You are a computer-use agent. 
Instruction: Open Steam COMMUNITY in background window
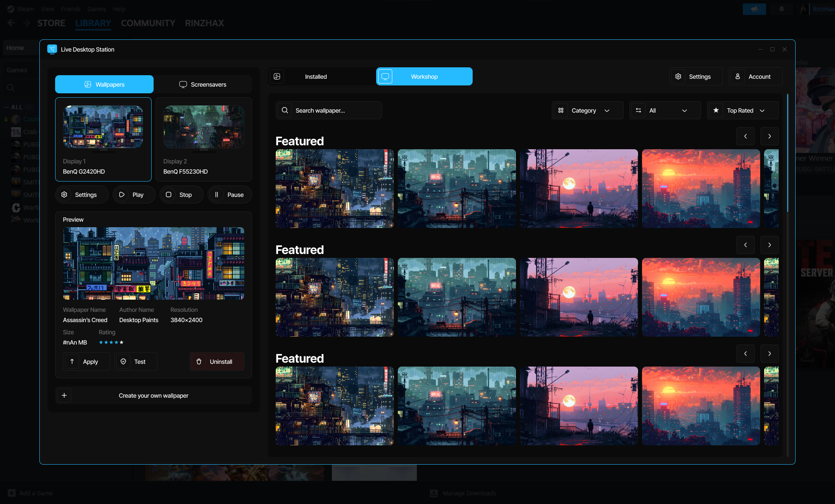pos(148,23)
